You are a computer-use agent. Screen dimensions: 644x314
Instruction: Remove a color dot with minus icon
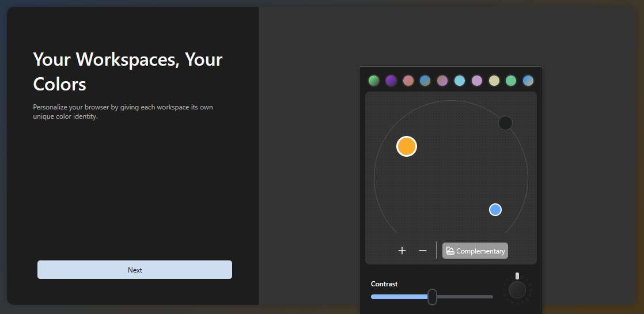click(x=423, y=251)
